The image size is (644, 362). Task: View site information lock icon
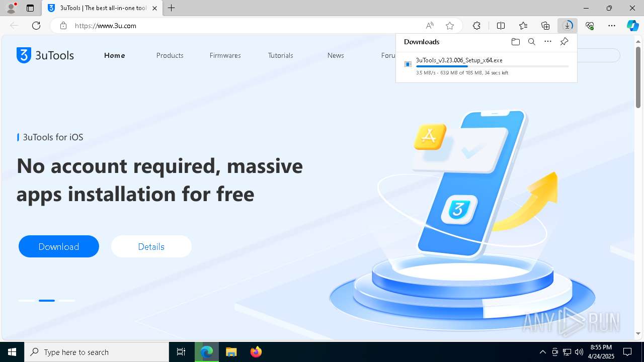63,26
